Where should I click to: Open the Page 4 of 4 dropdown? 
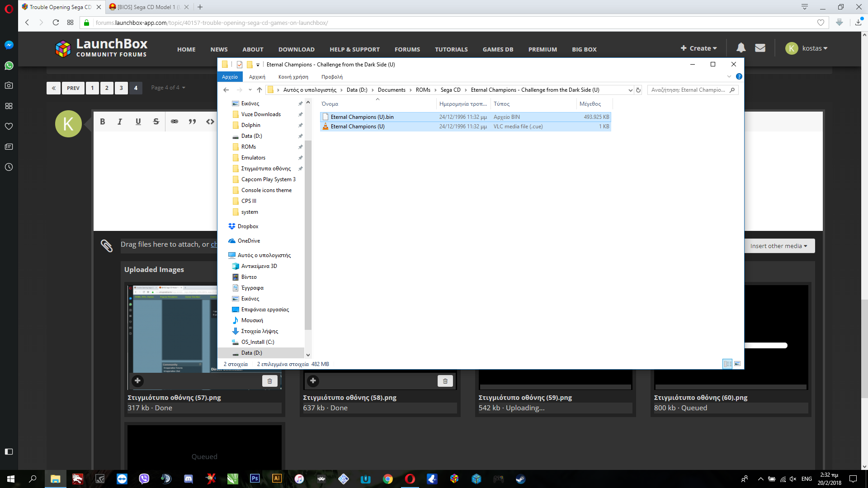[x=168, y=88]
